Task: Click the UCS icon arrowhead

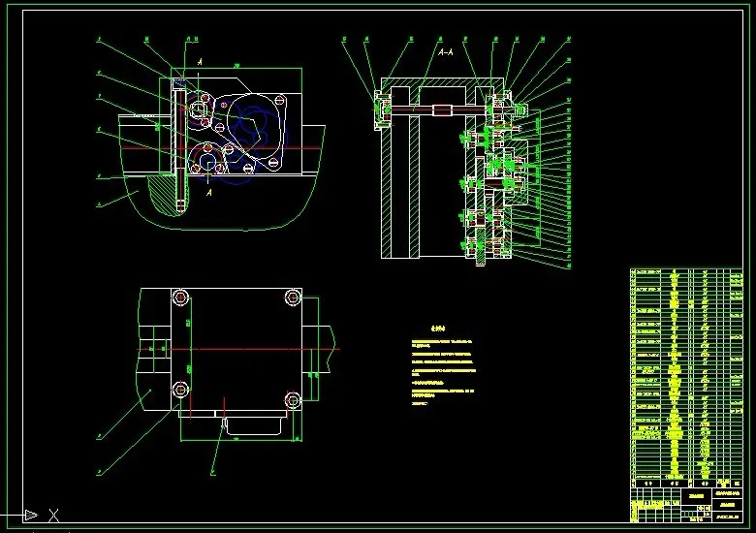Action: point(31,515)
